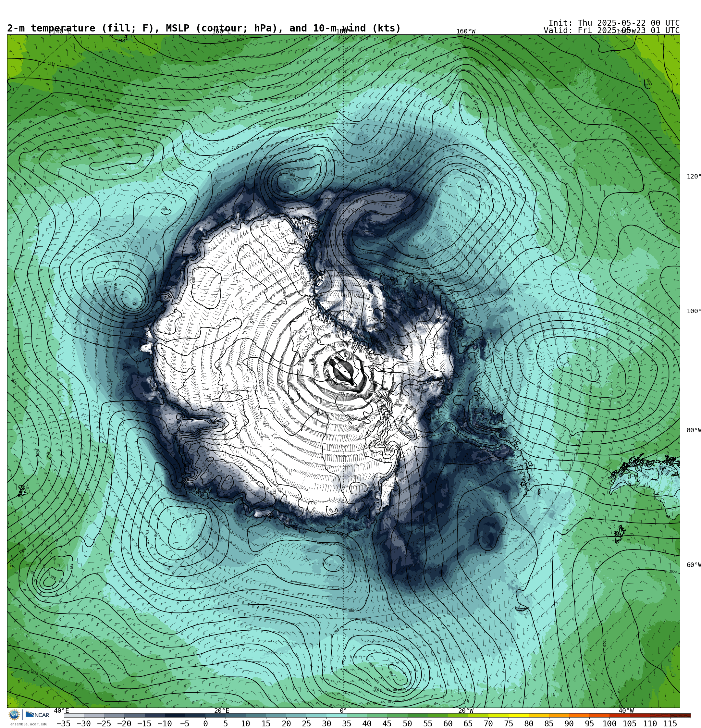Click the 20°E longitude label at bottom
This screenshot has width=701, height=728.
(221, 710)
